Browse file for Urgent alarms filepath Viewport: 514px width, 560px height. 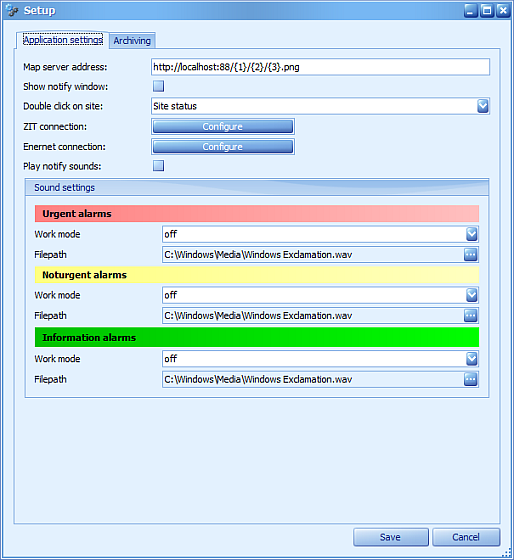click(x=470, y=255)
